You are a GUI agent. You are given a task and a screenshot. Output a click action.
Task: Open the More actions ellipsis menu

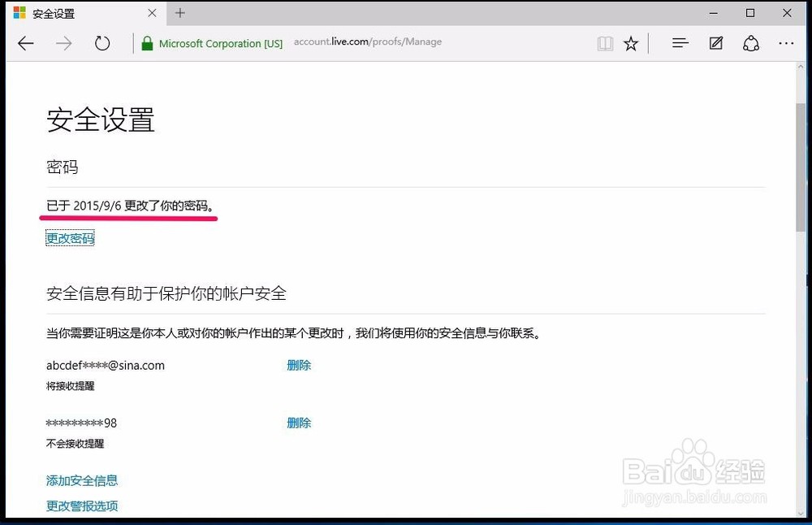(785, 43)
